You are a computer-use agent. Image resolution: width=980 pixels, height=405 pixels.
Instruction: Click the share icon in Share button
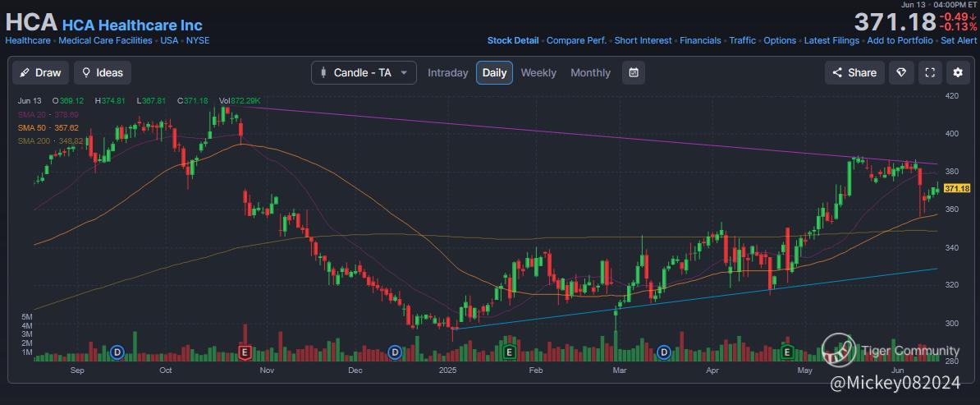coord(837,72)
